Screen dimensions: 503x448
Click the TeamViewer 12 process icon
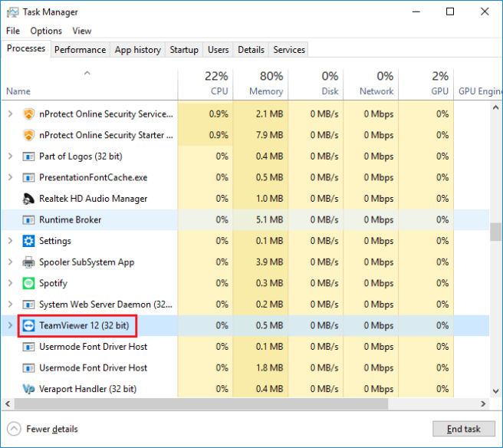pyautogui.click(x=29, y=326)
